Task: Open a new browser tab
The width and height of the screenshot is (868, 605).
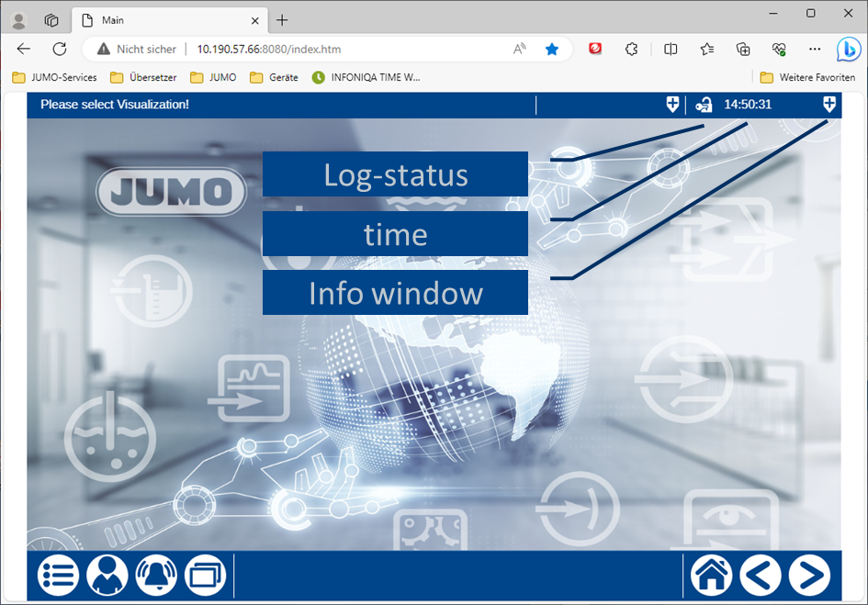Action: 282,19
